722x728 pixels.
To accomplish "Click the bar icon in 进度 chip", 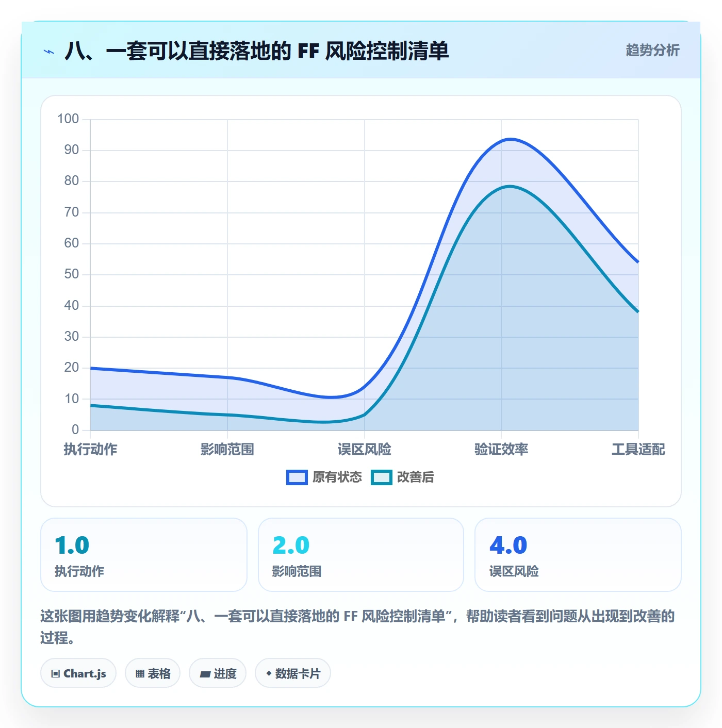I will point(205,674).
